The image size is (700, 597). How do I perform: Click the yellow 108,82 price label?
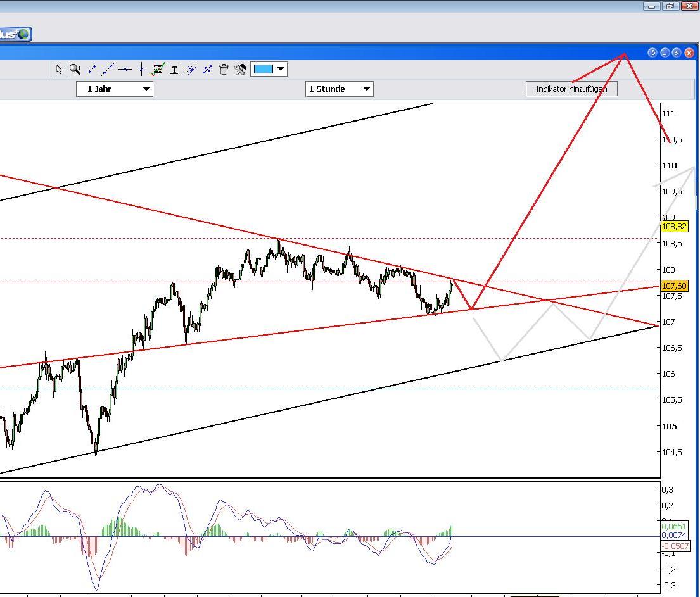(674, 227)
